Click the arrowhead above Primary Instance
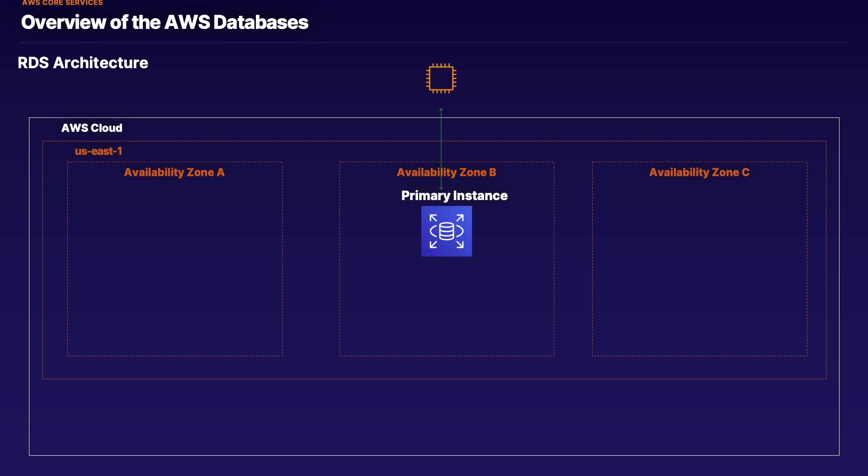Viewport: 868px width, 476px height. (441, 187)
